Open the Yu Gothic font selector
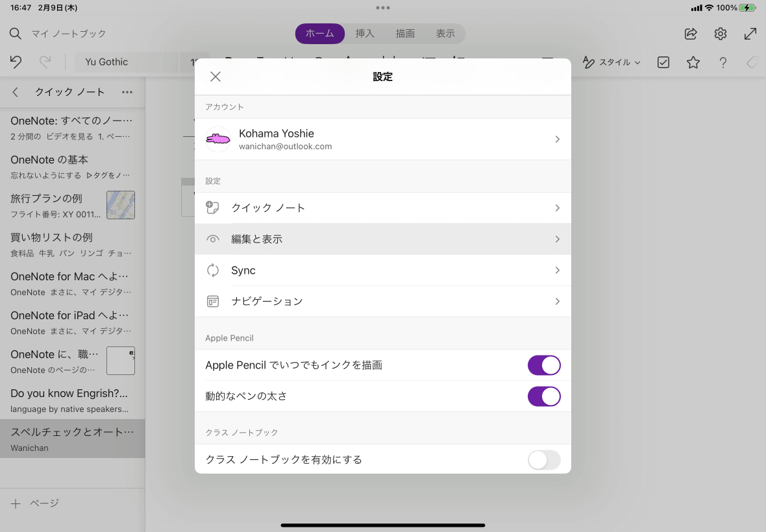 point(127,62)
